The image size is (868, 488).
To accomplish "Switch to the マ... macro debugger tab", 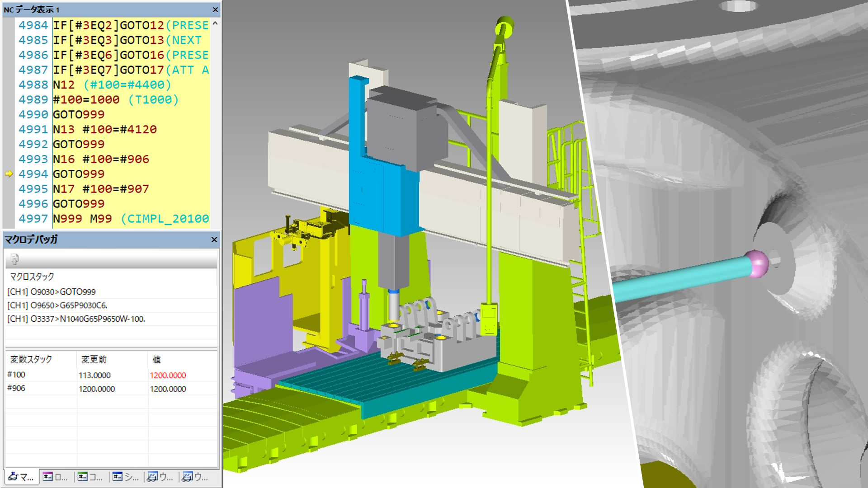I will pyautogui.click(x=21, y=477).
